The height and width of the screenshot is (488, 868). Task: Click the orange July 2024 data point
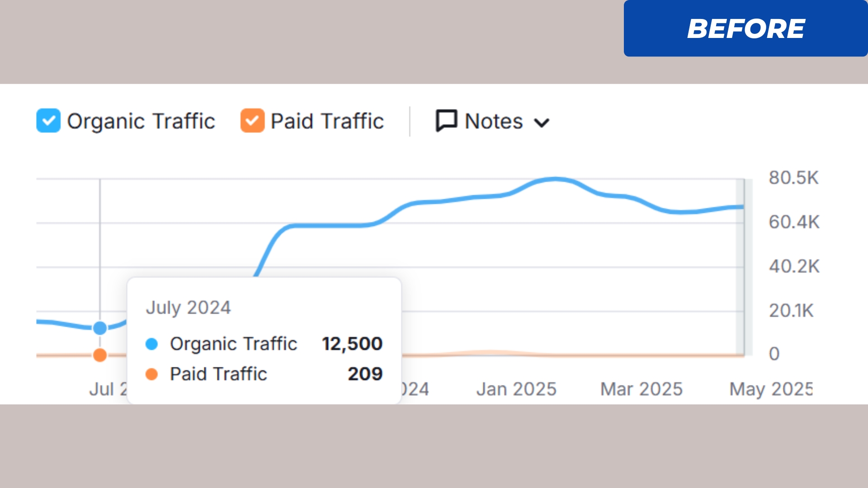pyautogui.click(x=100, y=355)
